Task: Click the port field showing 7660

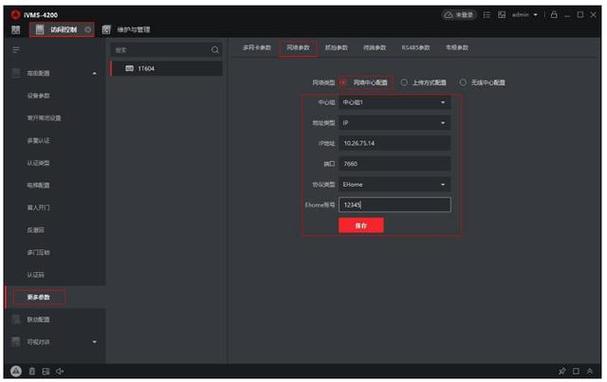Action: point(394,164)
